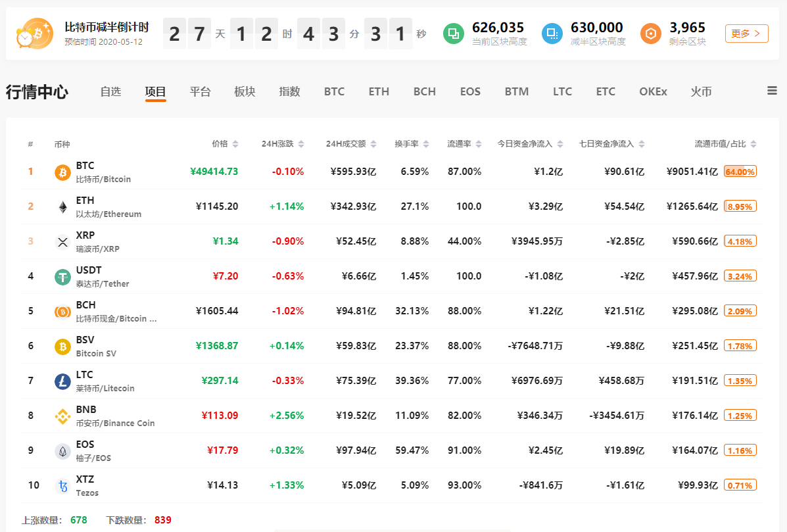Click the BCH Bitcoin Cash logo
This screenshot has height=532, width=787.
pos(62,312)
